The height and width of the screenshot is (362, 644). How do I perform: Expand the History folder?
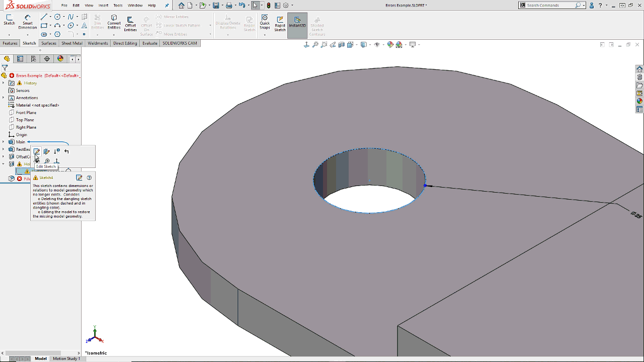[3, 83]
